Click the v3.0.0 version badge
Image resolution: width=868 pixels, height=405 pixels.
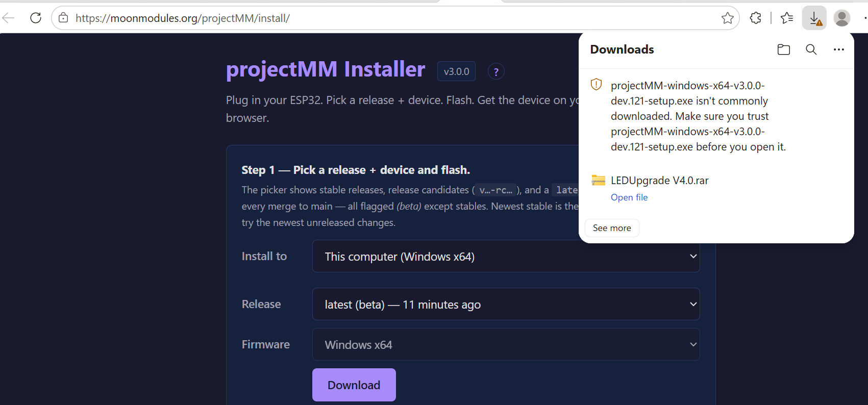(x=456, y=71)
